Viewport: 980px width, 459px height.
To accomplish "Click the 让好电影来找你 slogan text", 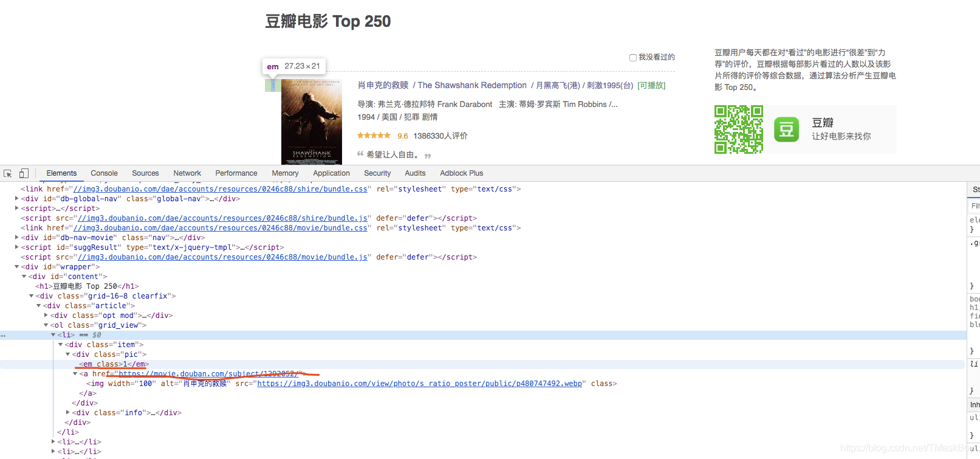I will (841, 136).
